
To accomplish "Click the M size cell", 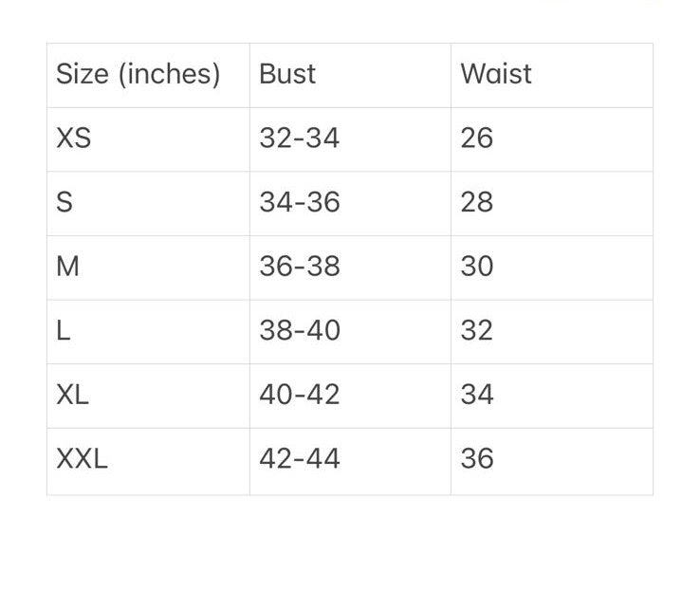I will click(67, 267).
